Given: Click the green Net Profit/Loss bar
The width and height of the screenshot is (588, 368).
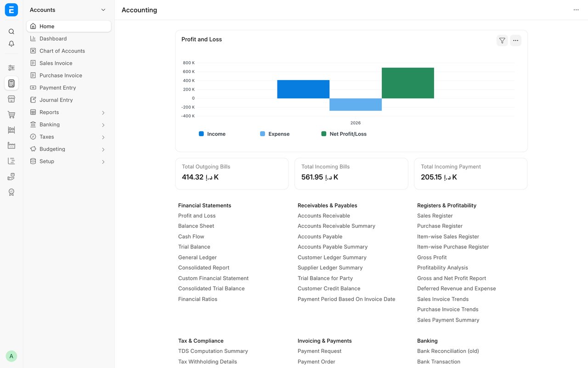Looking at the screenshot, I should click(408, 83).
